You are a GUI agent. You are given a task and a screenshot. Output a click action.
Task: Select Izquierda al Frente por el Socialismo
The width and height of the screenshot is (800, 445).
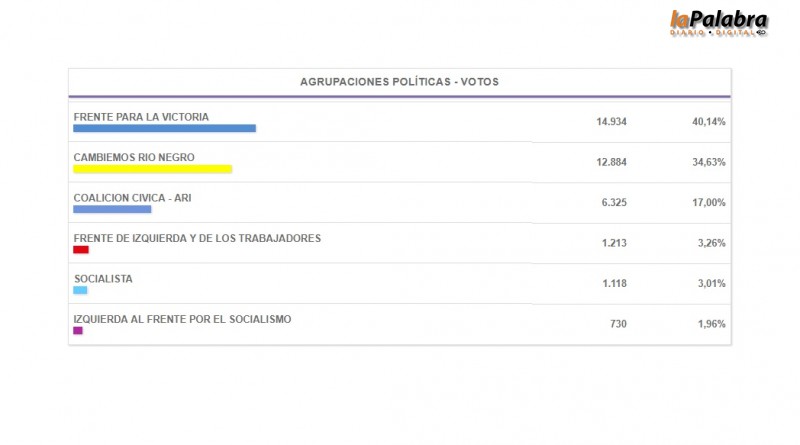182,319
